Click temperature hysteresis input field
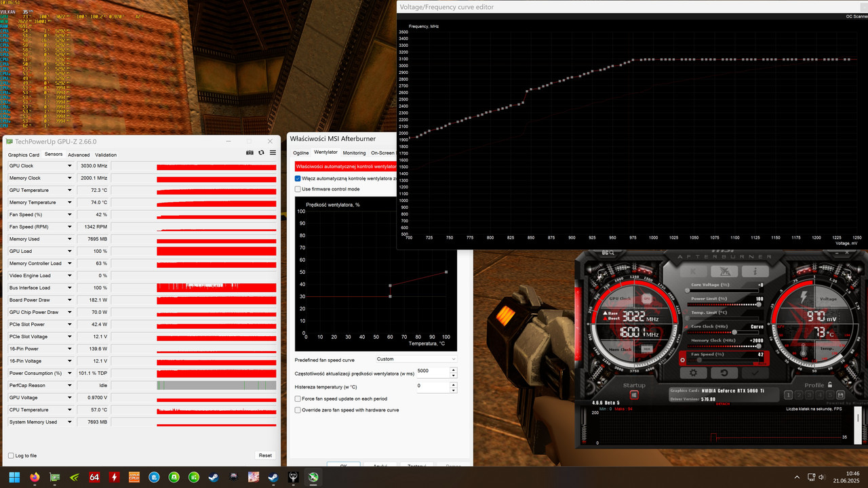The height and width of the screenshot is (488, 868). [433, 386]
